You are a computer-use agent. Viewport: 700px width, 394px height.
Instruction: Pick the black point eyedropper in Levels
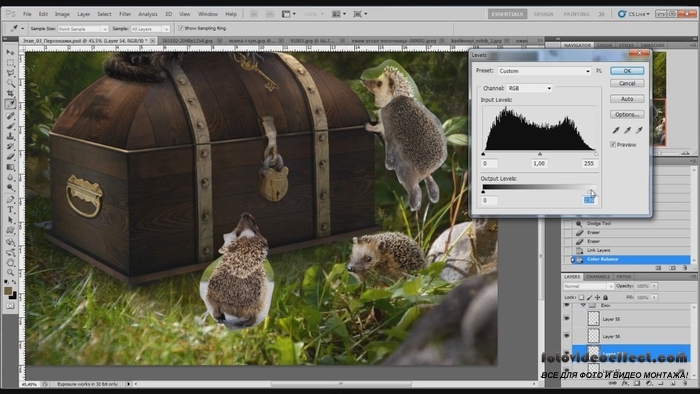[616, 130]
